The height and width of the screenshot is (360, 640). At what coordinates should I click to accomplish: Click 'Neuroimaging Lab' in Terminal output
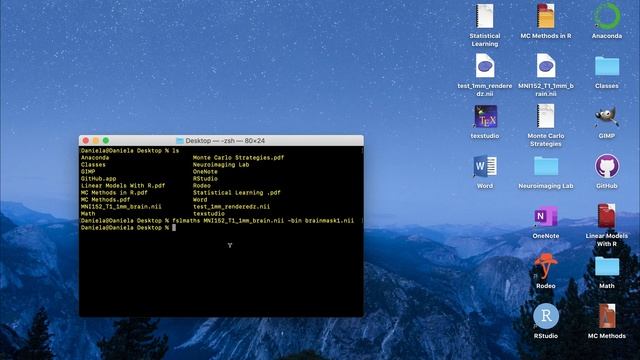click(221, 164)
